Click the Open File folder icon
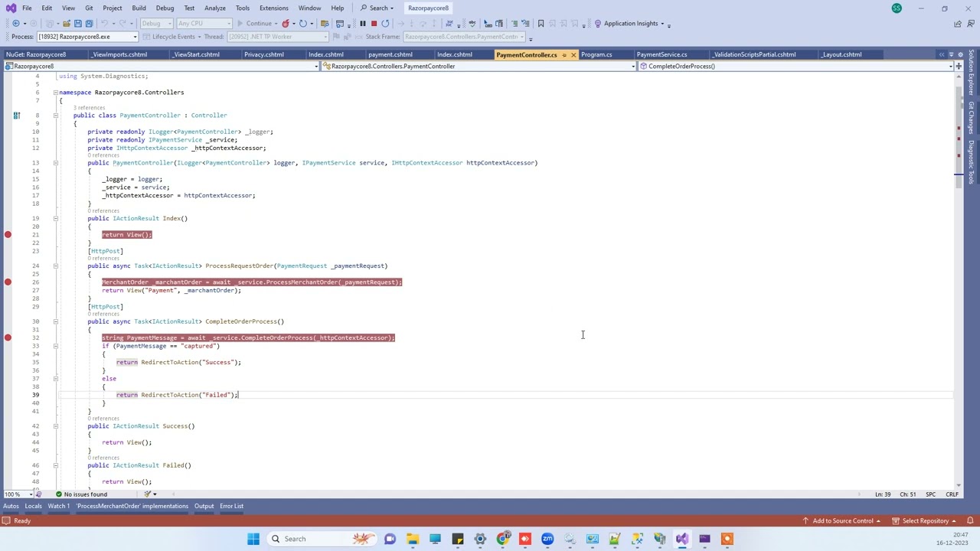Viewport: 980px width, 551px height. pos(66,24)
